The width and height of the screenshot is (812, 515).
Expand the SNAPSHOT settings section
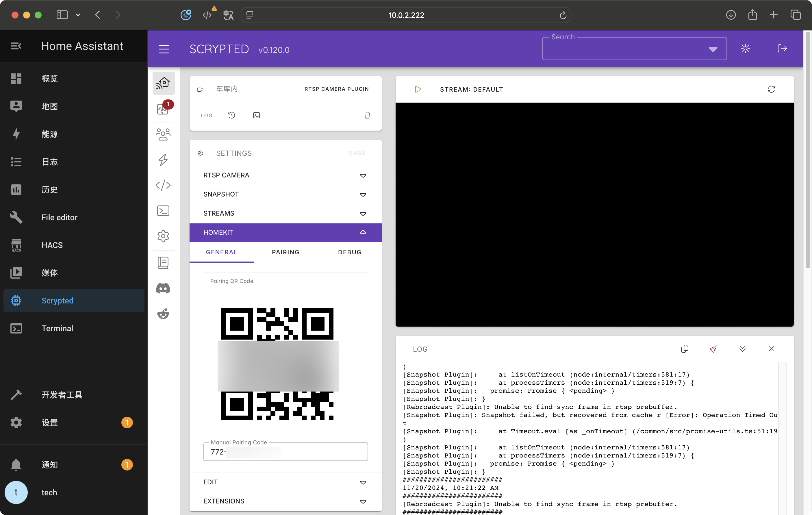pyautogui.click(x=285, y=194)
